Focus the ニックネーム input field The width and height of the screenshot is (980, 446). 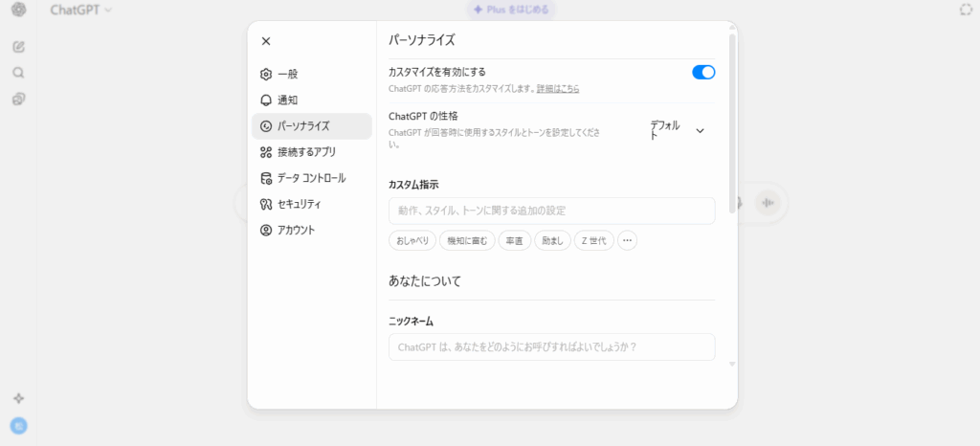pos(551,346)
